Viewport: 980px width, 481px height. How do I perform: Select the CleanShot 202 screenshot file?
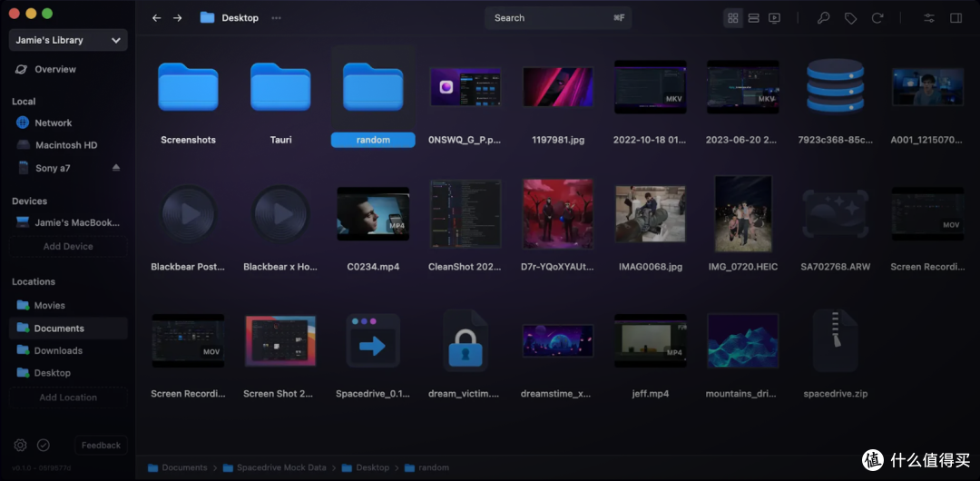465,214
